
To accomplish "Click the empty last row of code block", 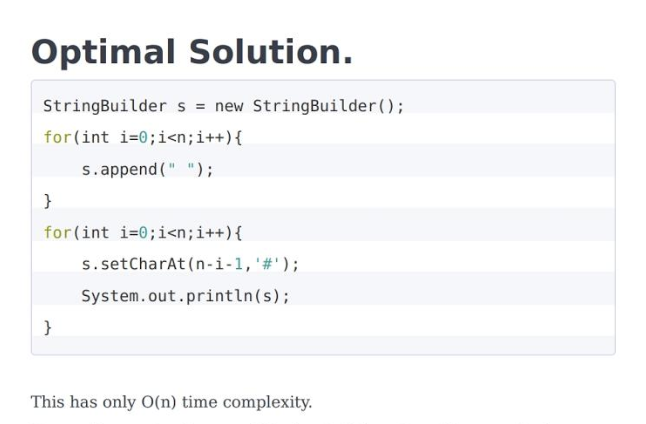I will (323, 345).
